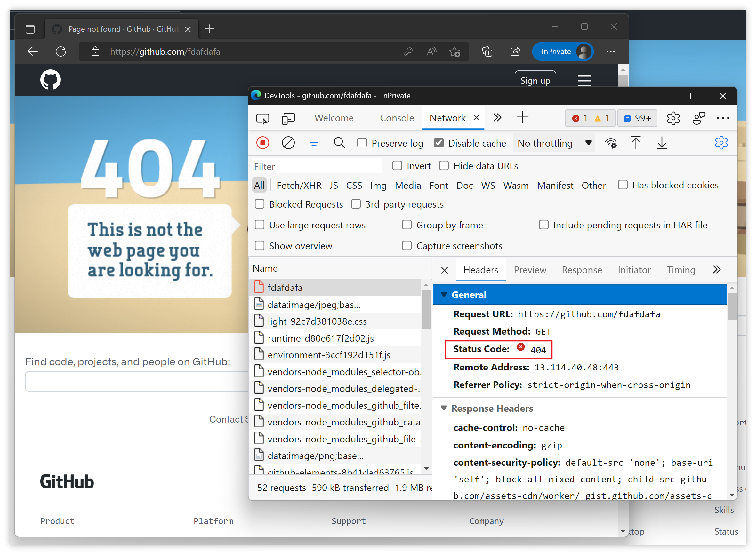
Task: Open Network settings blue gear
Action: click(721, 143)
